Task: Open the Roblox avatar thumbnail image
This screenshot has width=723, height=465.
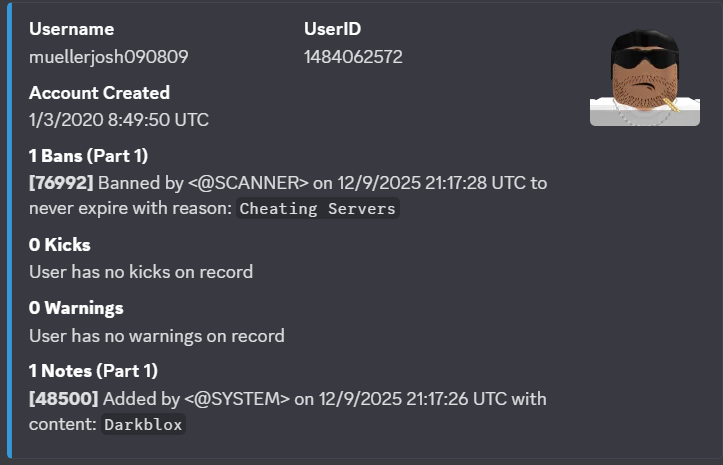Action: click(645, 77)
